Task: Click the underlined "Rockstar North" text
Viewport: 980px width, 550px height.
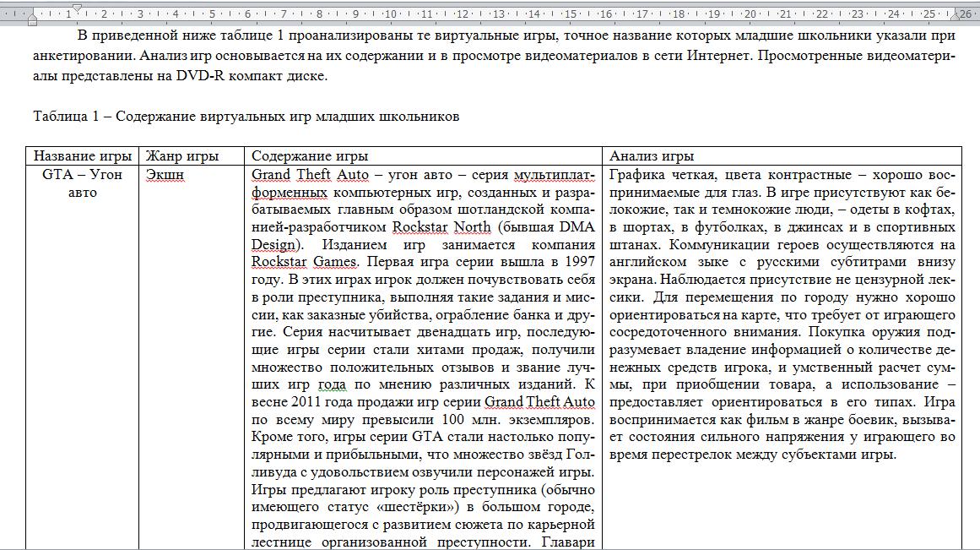Action: [442, 227]
